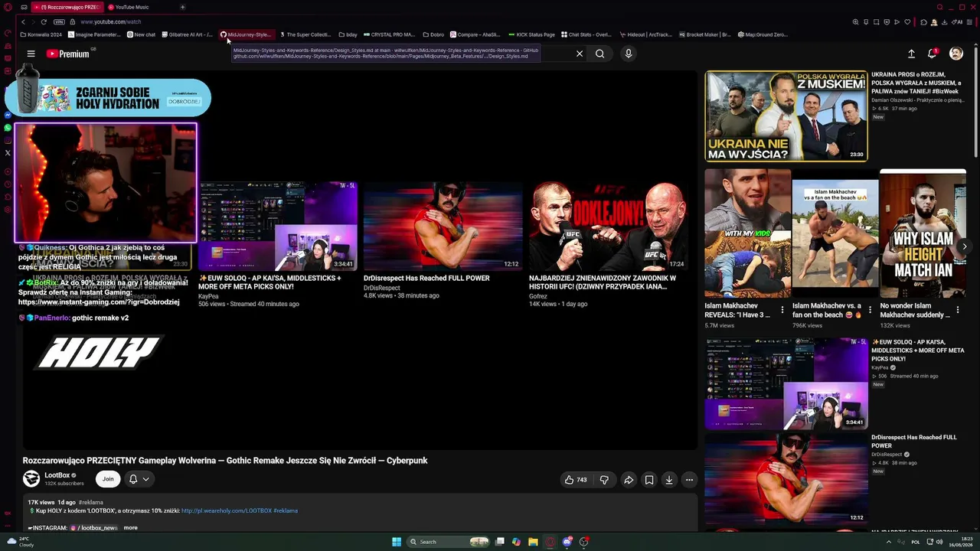Open the pl.weareholy.com/LOOTBOX link
Screen dimensions: 980x551
pyautogui.click(x=227, y=510)
